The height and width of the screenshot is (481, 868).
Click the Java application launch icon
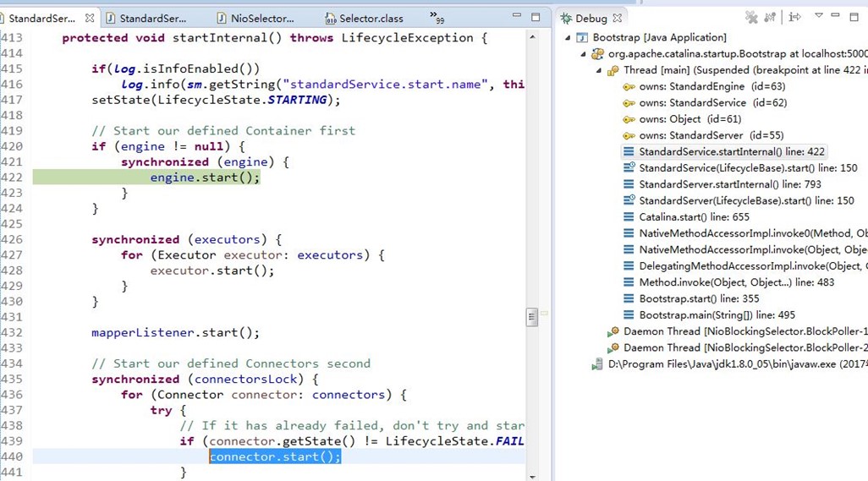[582, 37]
